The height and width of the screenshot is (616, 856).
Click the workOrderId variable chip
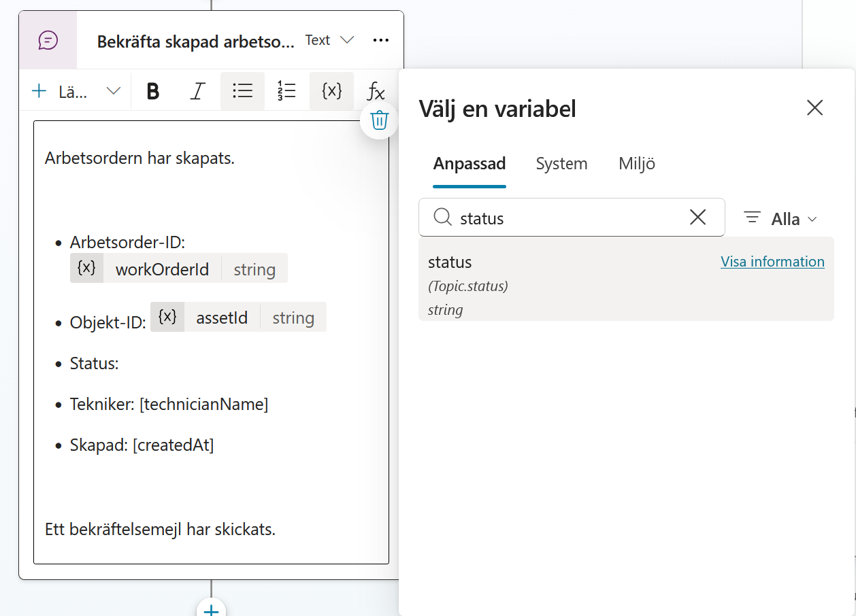(179, 269)
